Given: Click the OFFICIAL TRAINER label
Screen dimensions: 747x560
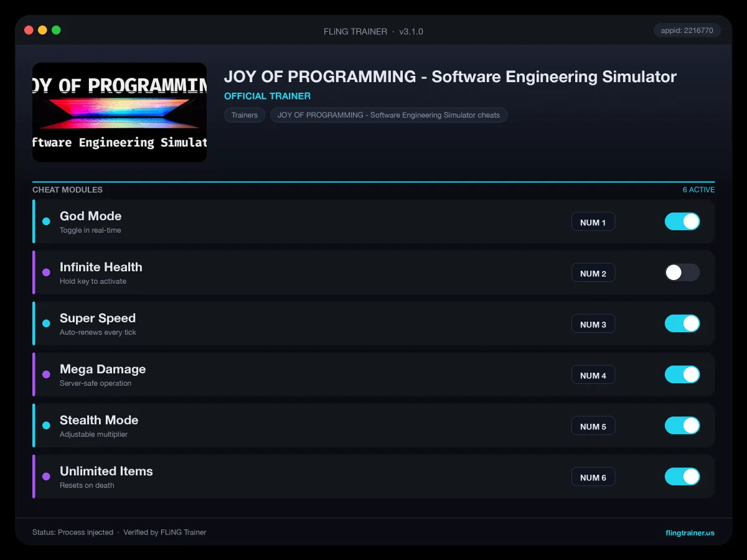Looking at the screenshot, I should [267, 96].
